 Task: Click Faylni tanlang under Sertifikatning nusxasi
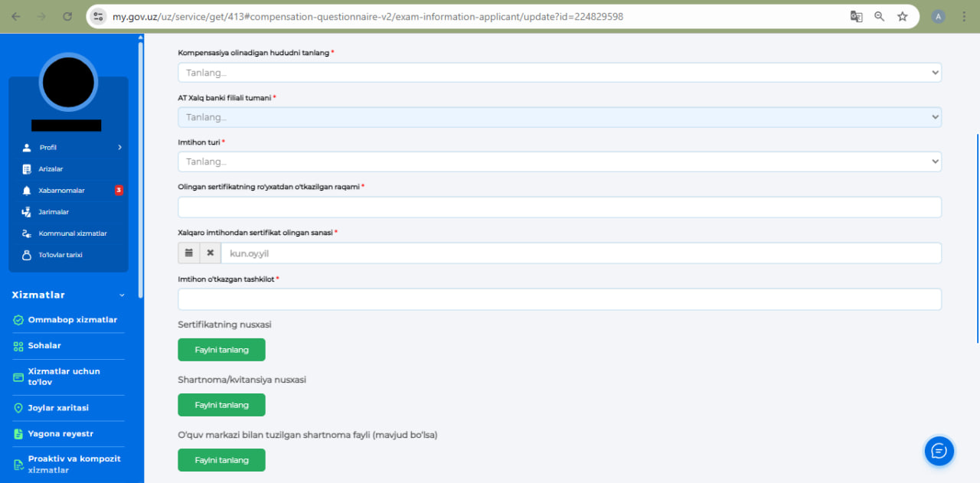click(x=221, y=350)
